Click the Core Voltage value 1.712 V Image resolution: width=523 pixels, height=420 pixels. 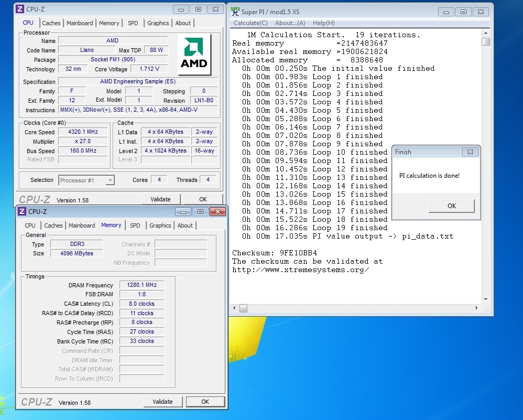point(149,69)
